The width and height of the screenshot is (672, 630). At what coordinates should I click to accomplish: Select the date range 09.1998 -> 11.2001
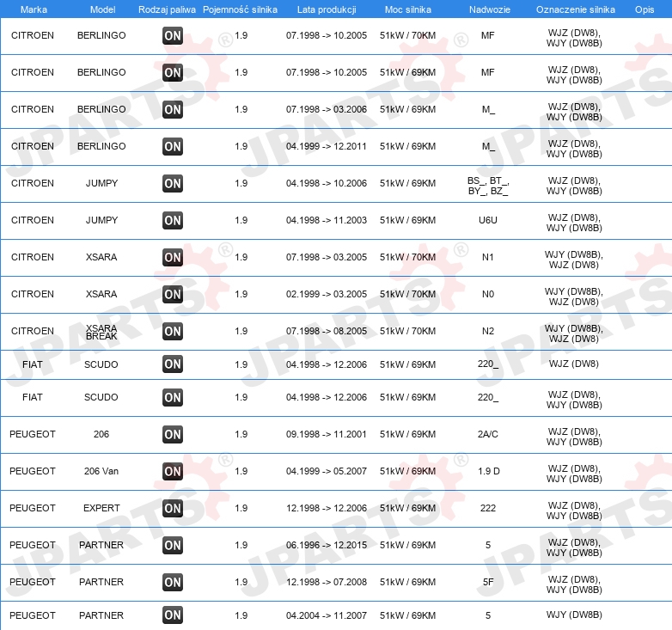(x=327, y=434)
